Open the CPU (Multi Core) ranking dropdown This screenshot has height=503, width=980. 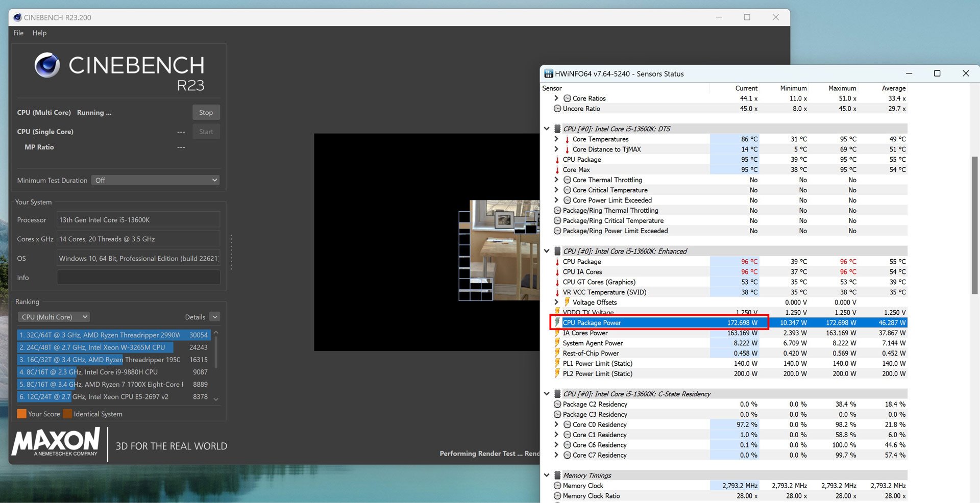tap(54, 317)
